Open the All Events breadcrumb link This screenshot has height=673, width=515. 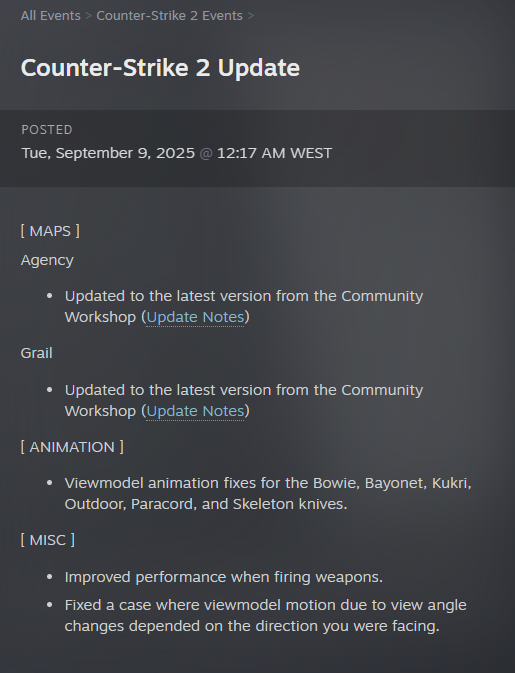51,16
